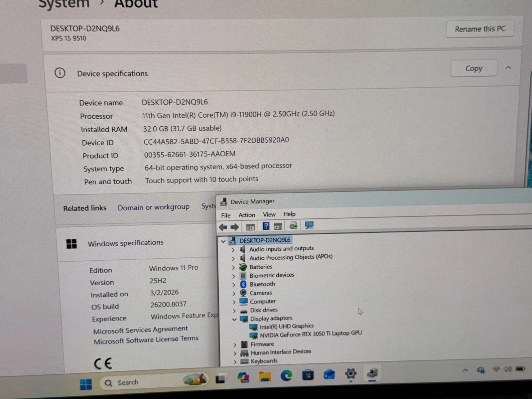This screenshot has width=532, height=399.
Task: Expand the Batteries node
Action: click(x=233, y=267)
